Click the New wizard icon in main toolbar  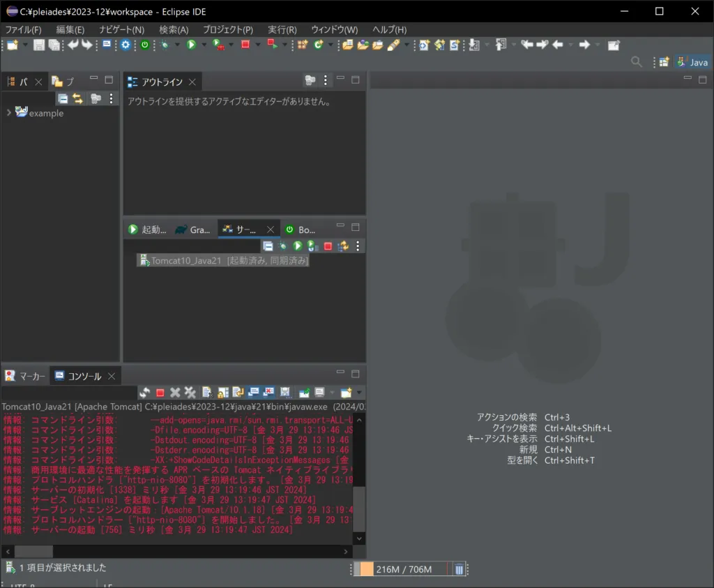pyautogui.click(x=13, y=45)
